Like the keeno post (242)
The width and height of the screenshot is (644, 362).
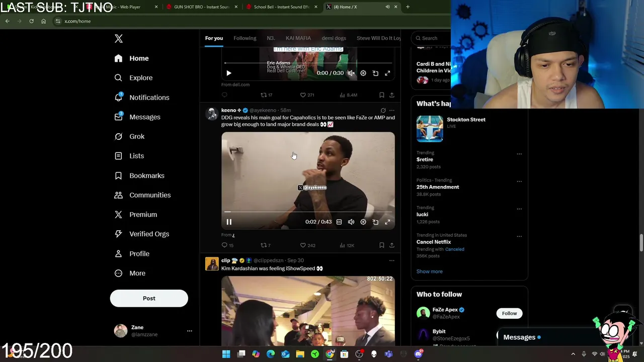coord(307,245)
